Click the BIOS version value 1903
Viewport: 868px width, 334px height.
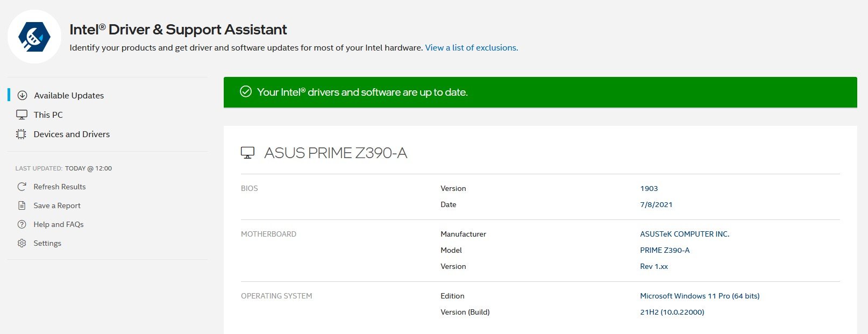649,188
